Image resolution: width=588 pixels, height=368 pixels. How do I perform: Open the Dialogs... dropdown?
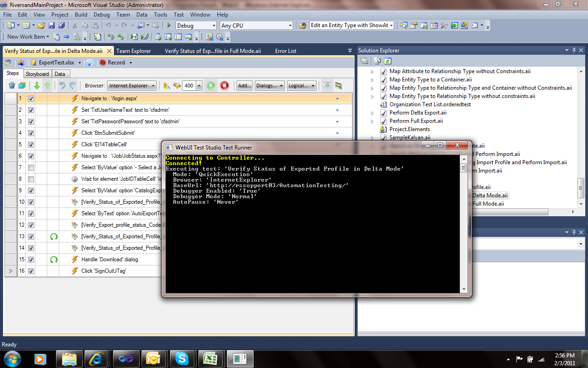tap(269, 86)
